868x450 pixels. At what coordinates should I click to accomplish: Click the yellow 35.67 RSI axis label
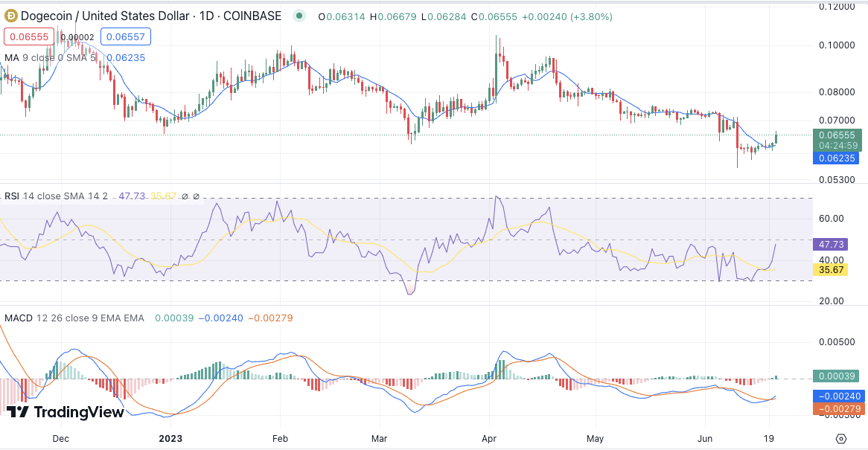click(x=830, y=270)
